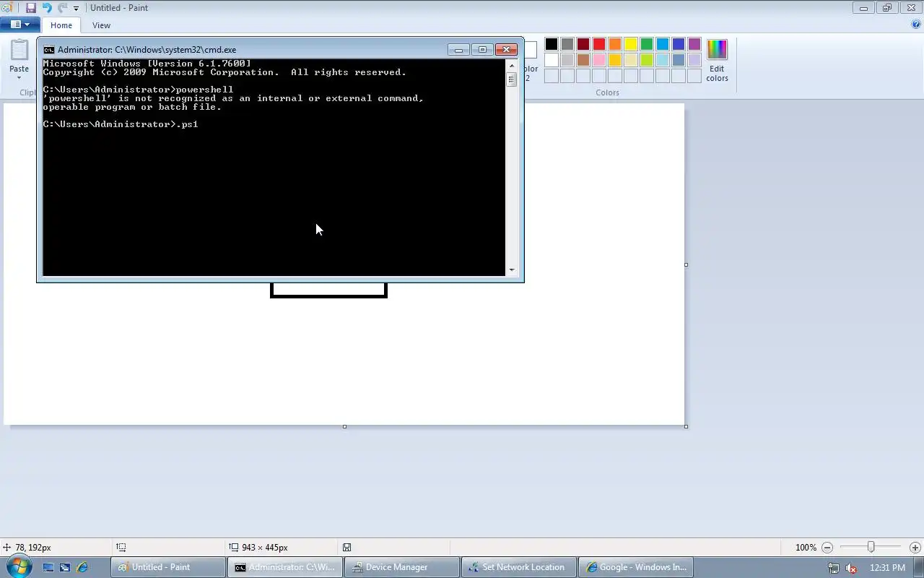Click the zoom slider handle
Viewport: 924px width, 578px height.
871,548
